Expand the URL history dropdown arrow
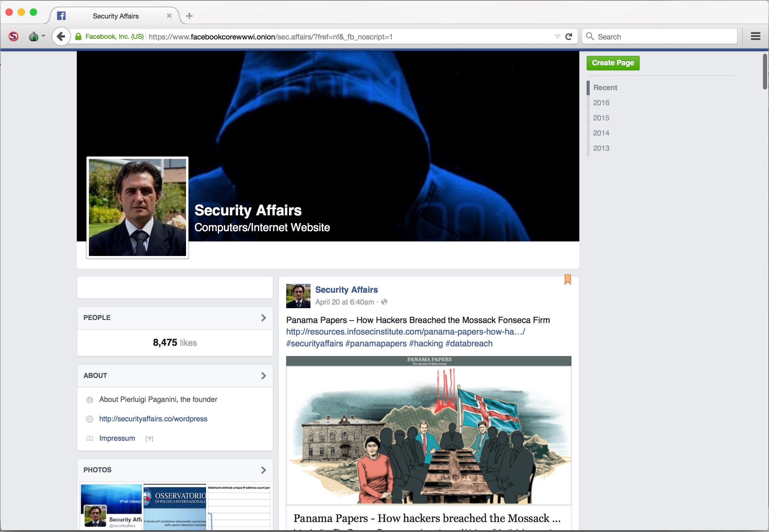Viewport: 769px width, 532px height. click(557, 37)
